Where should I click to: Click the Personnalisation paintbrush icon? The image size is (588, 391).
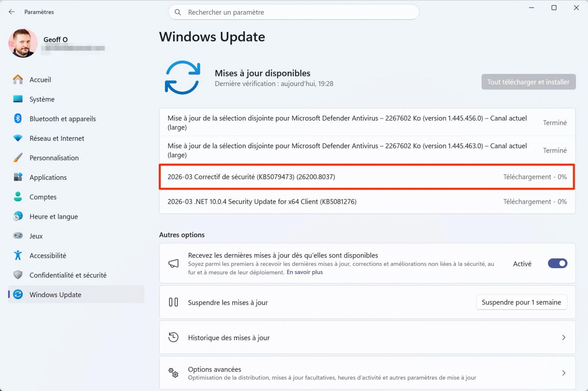pos(18,158)
